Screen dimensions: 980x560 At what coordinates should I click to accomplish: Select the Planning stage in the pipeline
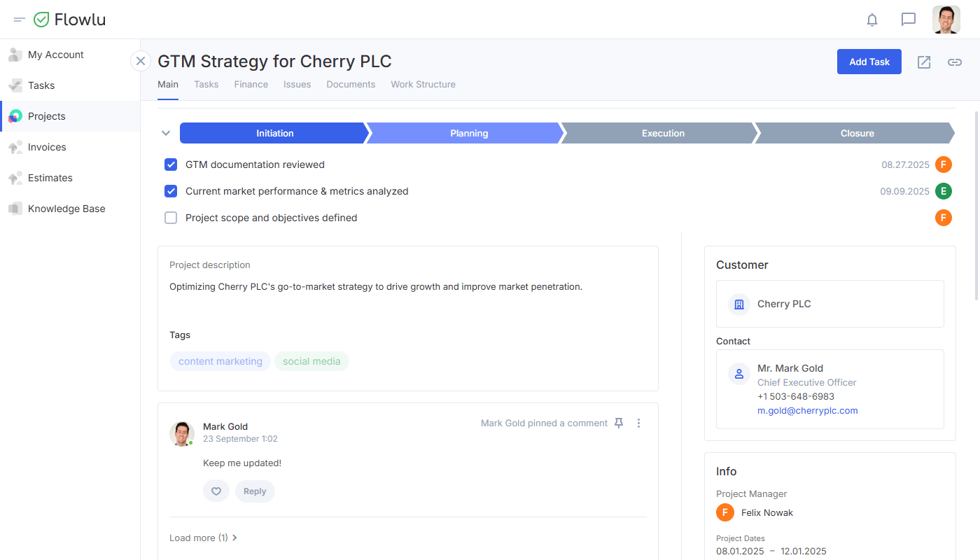[468, 133]
